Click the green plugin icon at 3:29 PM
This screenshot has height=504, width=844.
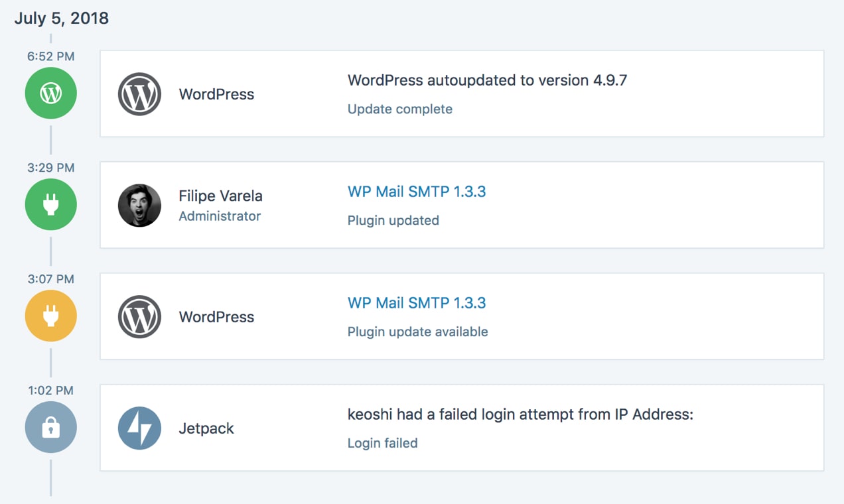click(x=51, y=205)
